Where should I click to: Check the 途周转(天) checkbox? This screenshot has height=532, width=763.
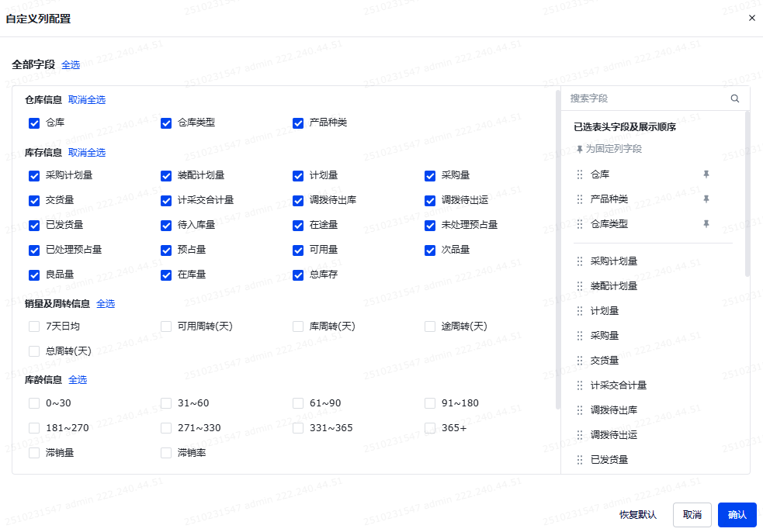(x=430, y=326)
